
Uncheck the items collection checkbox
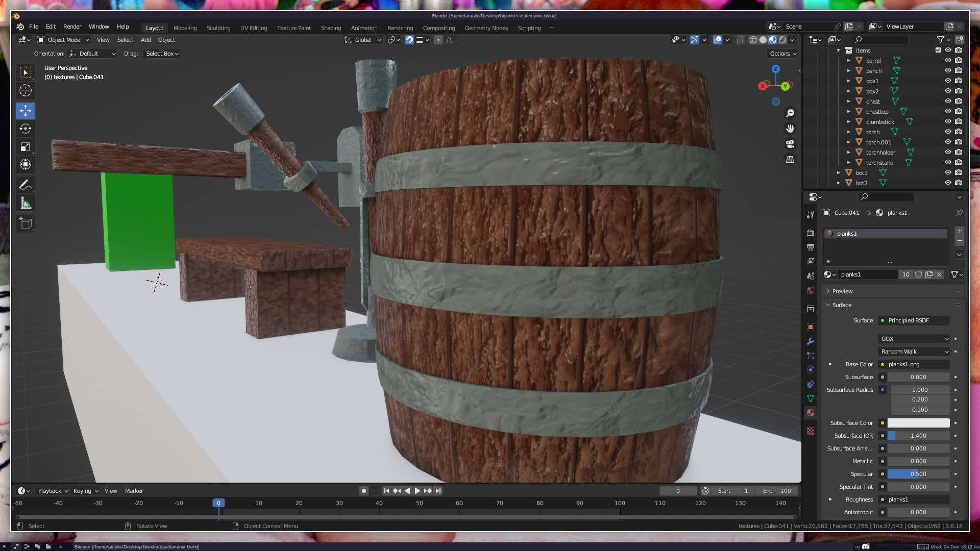coord(938,50)
